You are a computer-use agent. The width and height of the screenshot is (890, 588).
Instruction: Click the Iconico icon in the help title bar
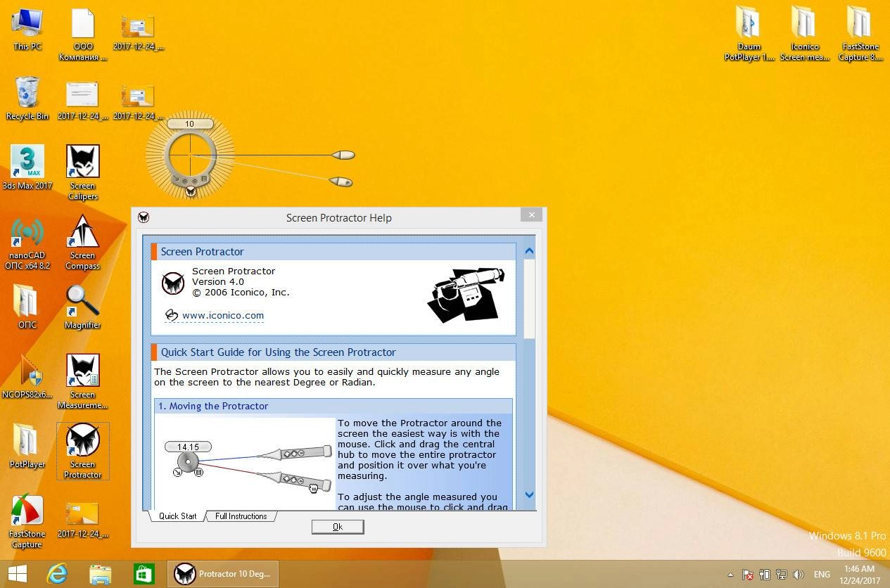point(144,217)
